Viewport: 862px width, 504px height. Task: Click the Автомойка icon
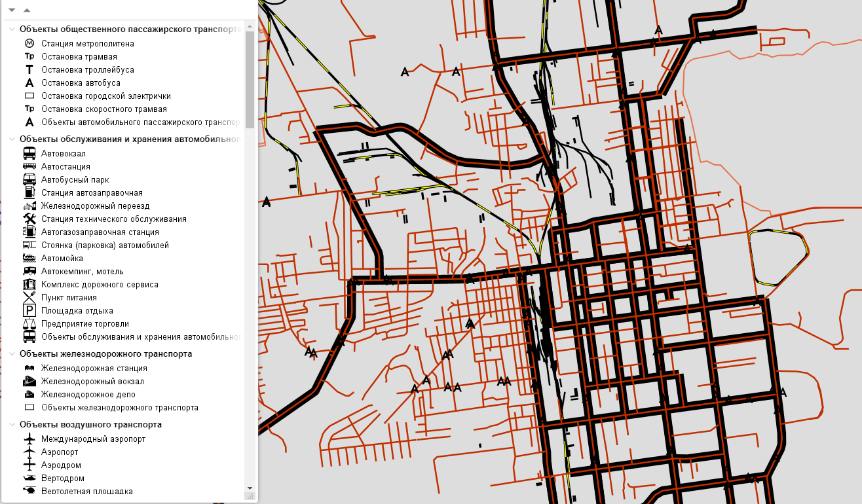pyautogui.click(x=29, y=258)
